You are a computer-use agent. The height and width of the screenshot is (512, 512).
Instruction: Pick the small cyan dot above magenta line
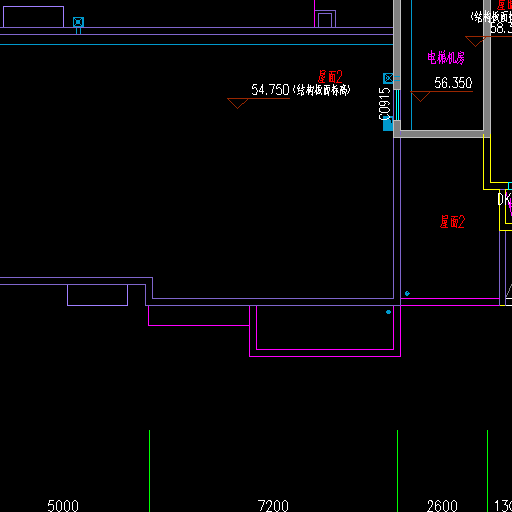[x=407, y=293]
